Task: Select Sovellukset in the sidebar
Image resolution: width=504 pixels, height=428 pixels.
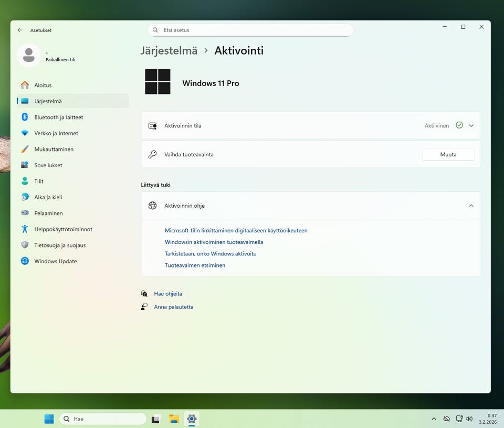Action: (48, 165)
